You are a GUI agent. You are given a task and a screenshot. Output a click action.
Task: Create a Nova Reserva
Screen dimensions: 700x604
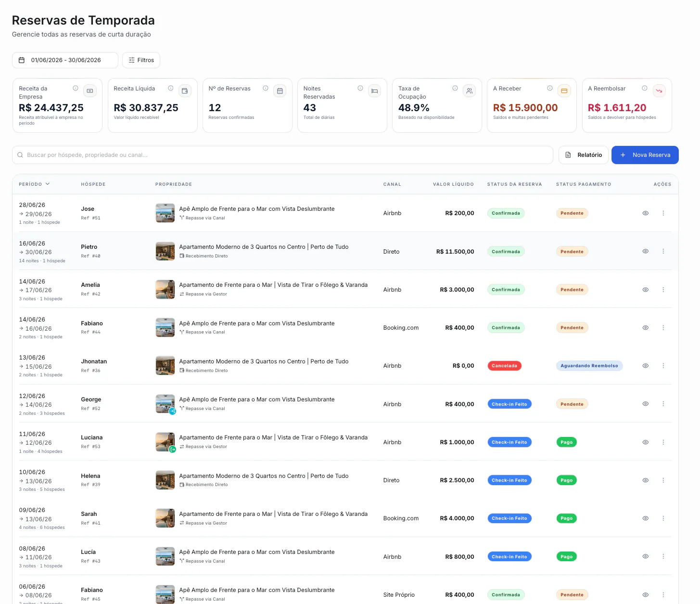[x=645, y=155]
